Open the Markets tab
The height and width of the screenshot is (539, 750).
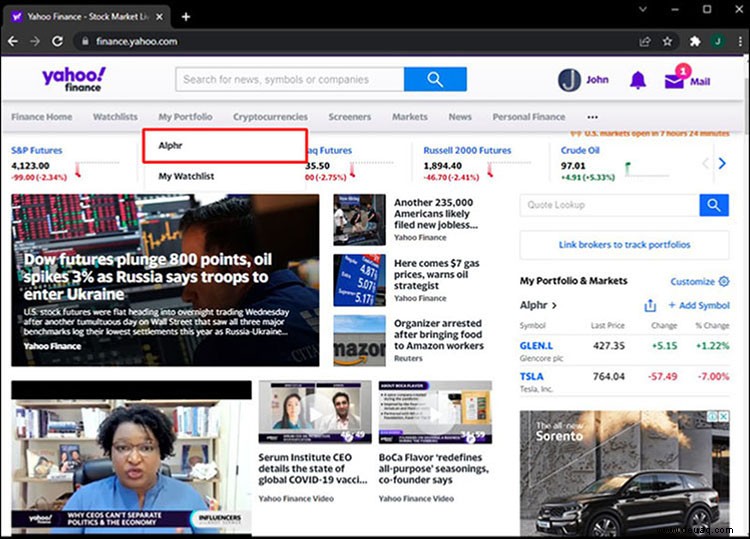[x=410, y=117]
